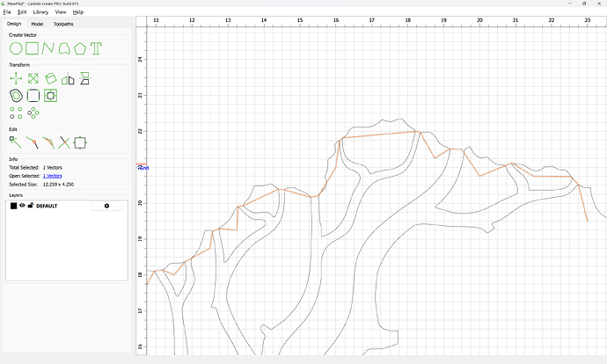The height and width of the screenshot is (364, 607).
Task: Minimize the Carbide Create window
Action: point(570,4)
